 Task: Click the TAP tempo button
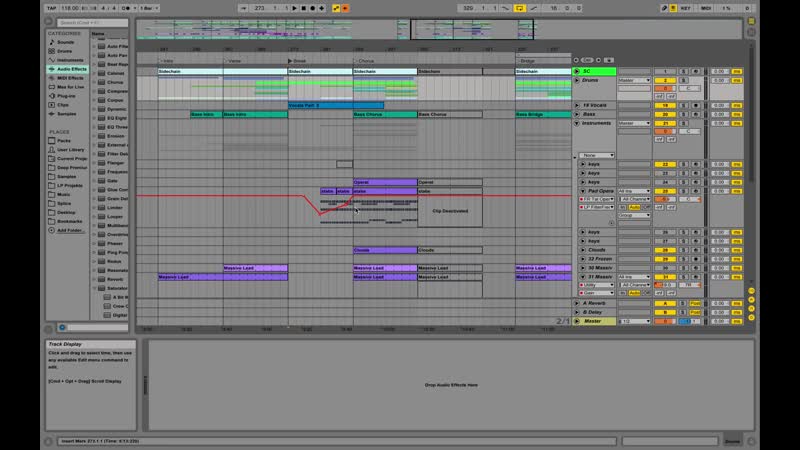[52, 8]
